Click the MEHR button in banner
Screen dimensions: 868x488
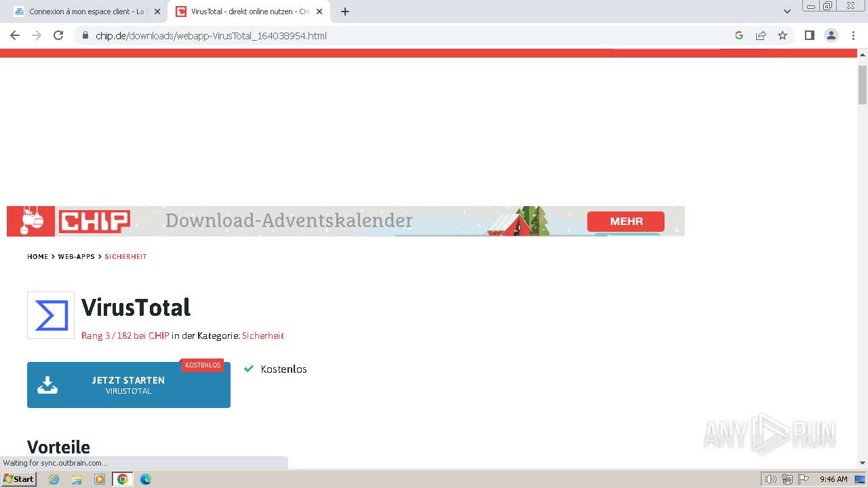(626, 221)
